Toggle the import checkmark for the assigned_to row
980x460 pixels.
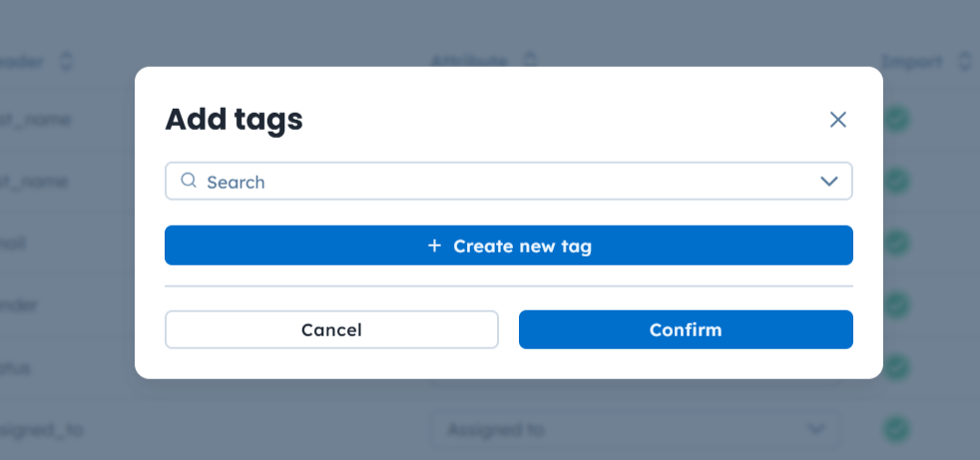pos(898,429)
